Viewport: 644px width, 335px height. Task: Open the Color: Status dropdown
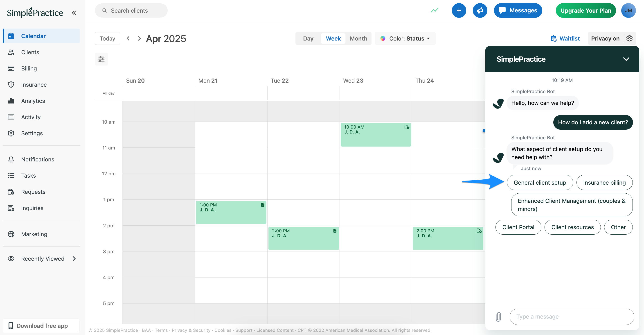(405, 38)
